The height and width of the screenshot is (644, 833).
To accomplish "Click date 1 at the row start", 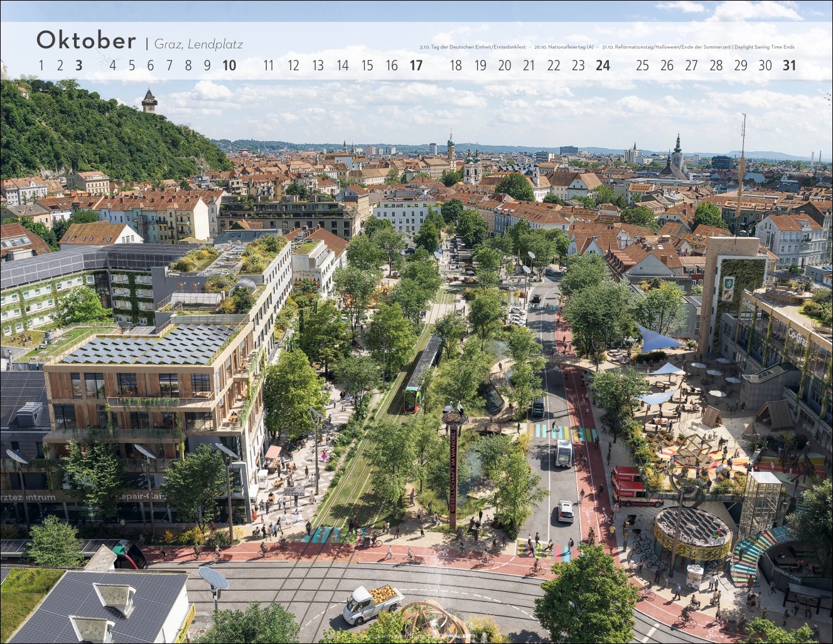I will [41, 65].
